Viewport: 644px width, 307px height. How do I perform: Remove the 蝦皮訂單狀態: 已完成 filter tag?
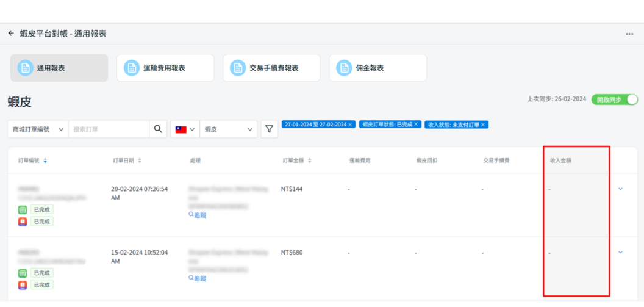coord(417,125)
